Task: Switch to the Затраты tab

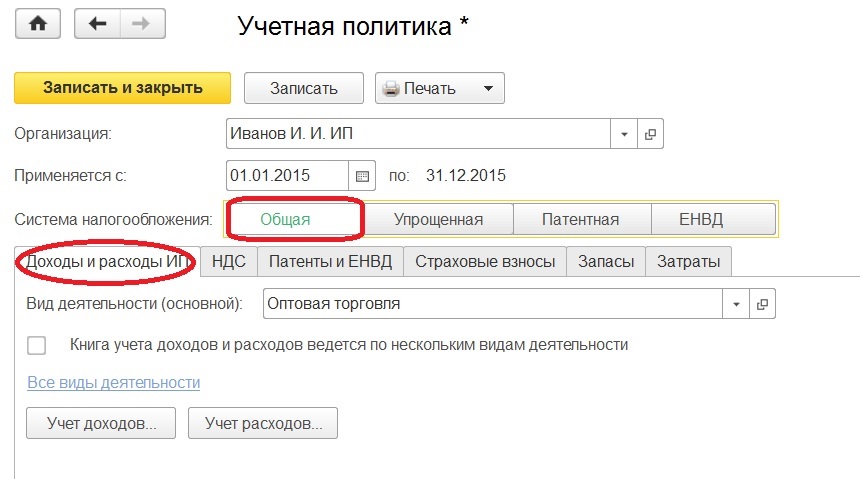Action: pos(689,262)
